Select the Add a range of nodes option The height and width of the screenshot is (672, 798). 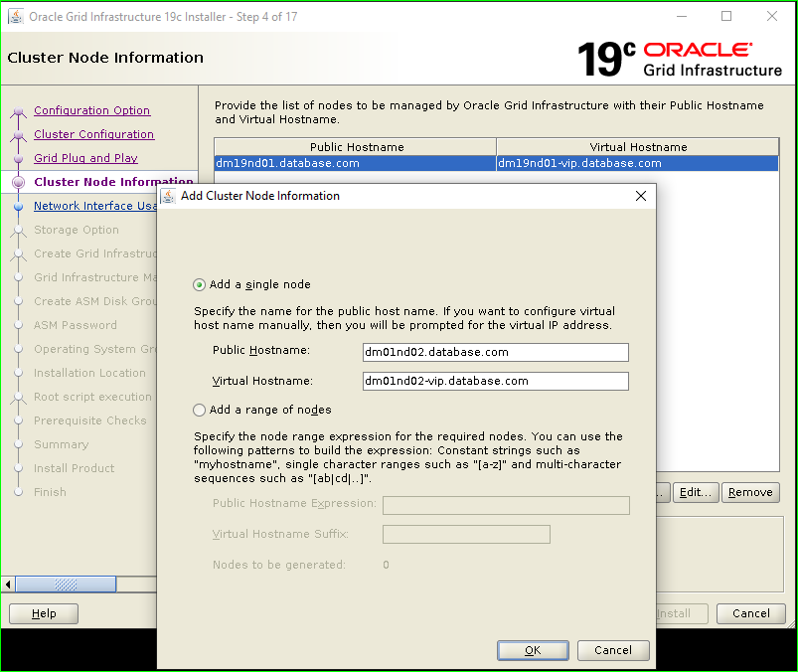pyautogui.click(x=199, y=410)
